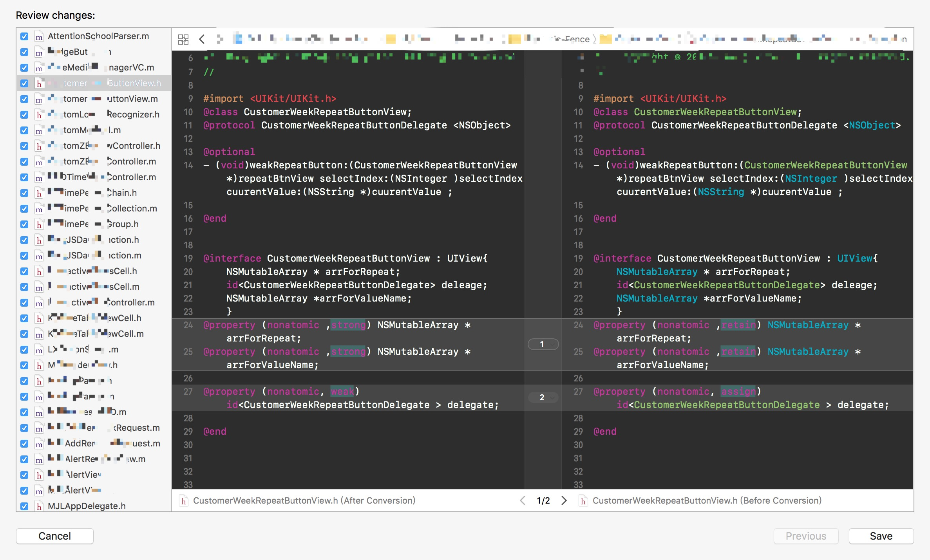This screenshot has width=930, height=560.
Task: Uncheck AttentionSchoolParser.m checkbox
Action: tap(24, 36)
